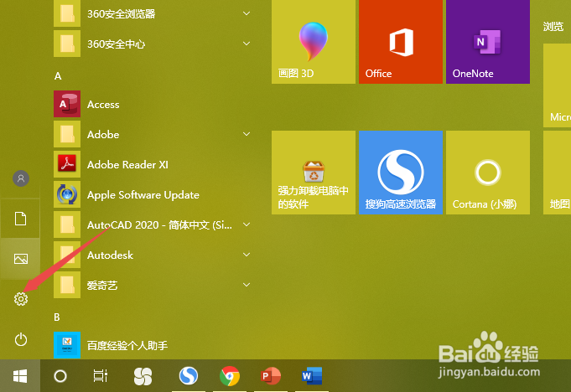
Task: Select 百度经验个人助手 label
Action: click(x=127, y=345)
